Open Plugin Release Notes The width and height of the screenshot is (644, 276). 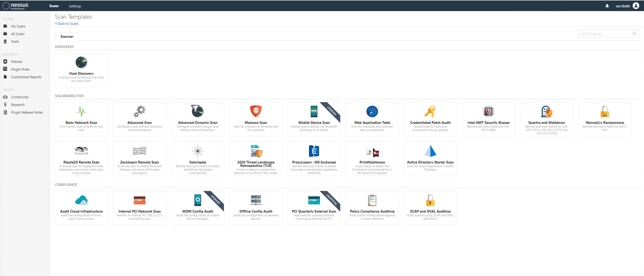[x=27, y=112]
